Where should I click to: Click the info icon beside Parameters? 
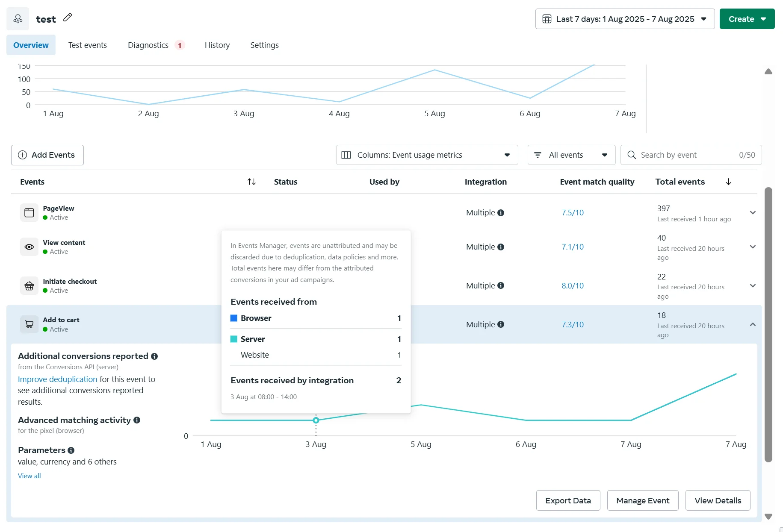(x=71, y=450)
